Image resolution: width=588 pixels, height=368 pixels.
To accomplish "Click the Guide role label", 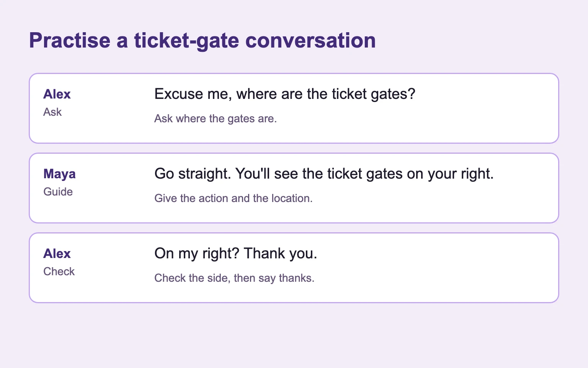I will [58, 192].
